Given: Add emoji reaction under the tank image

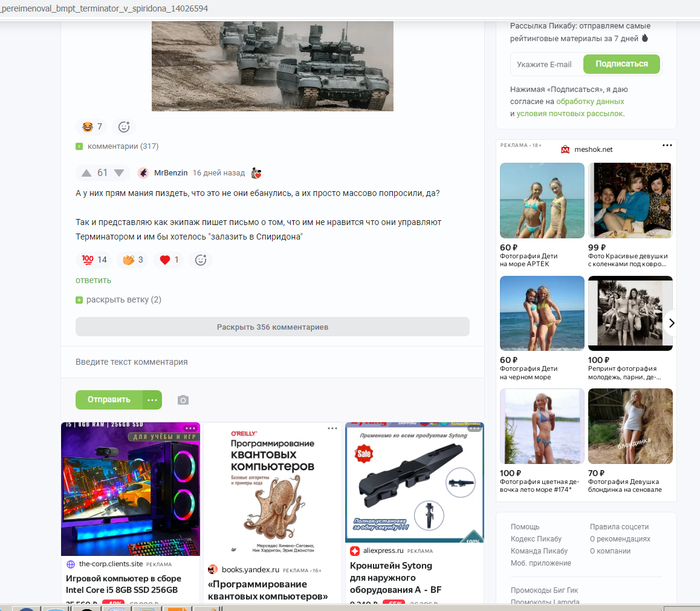Looking at the screenshot, I should [x=124, y=127].
